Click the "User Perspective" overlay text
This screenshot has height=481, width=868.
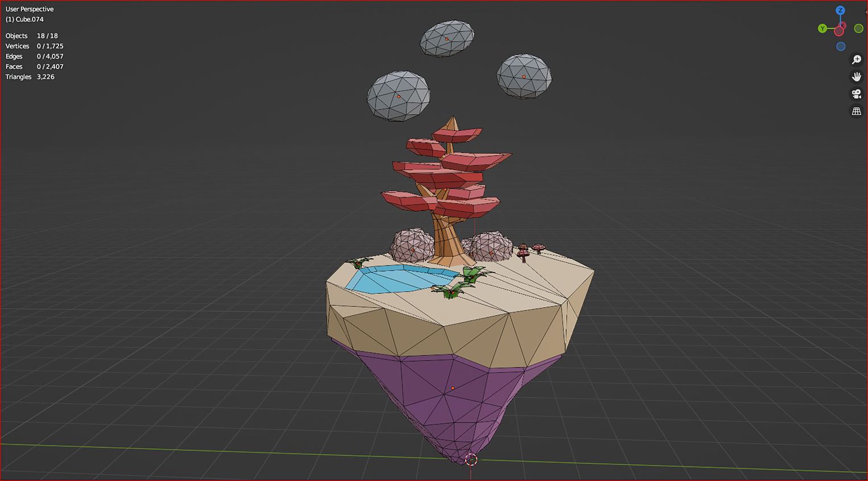29,9
